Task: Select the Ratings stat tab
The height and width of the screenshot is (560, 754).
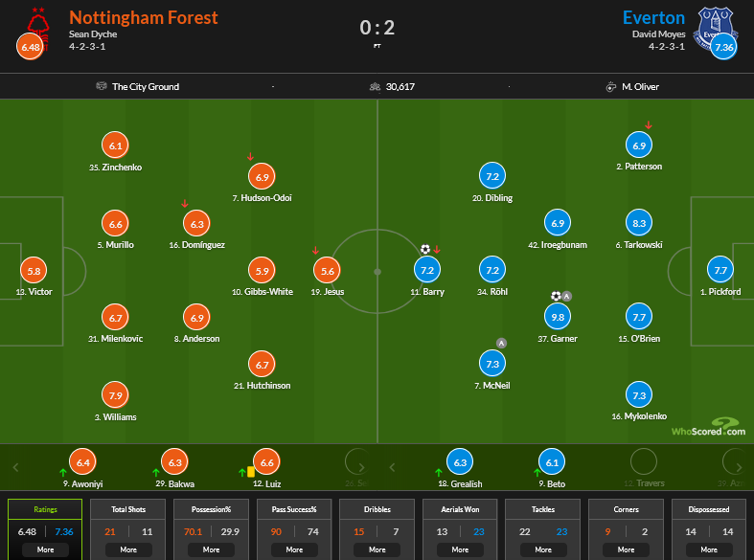Action: click(x=46, y=511)
